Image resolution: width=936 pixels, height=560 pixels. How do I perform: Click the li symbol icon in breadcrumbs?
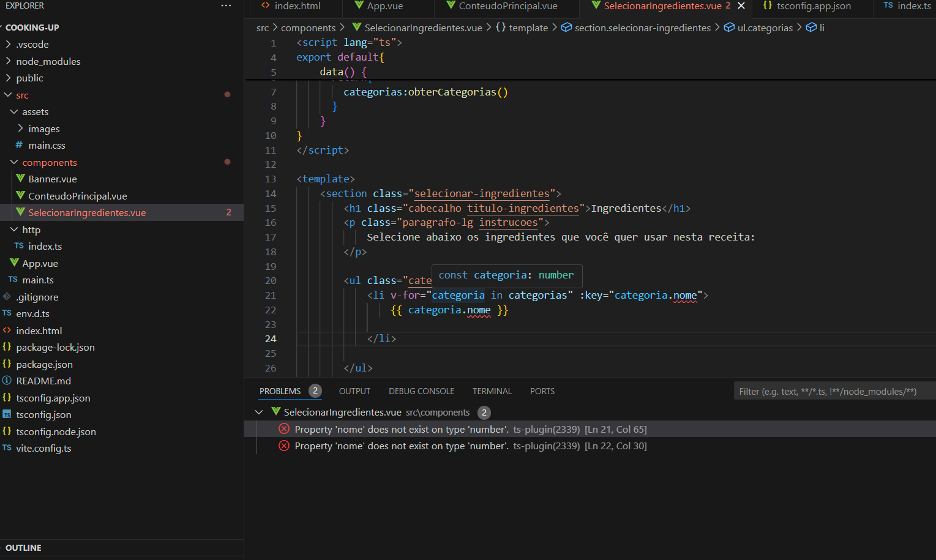(x=811, y=28)
